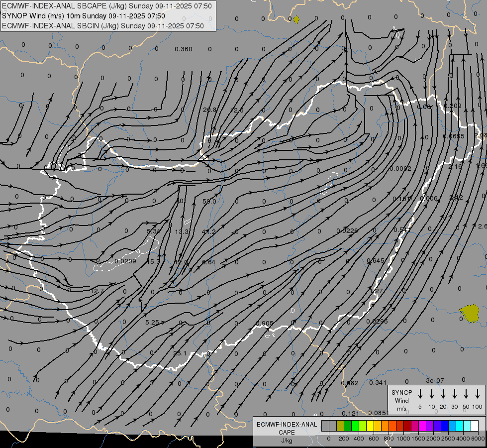Click the 29.8 CAPE value on map
The width and height of the screenshot is (487, 448).
209,110
